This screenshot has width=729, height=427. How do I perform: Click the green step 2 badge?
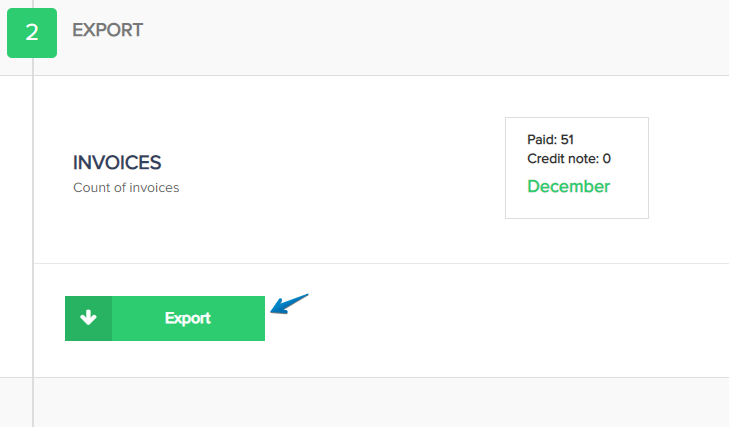point(32,33)
